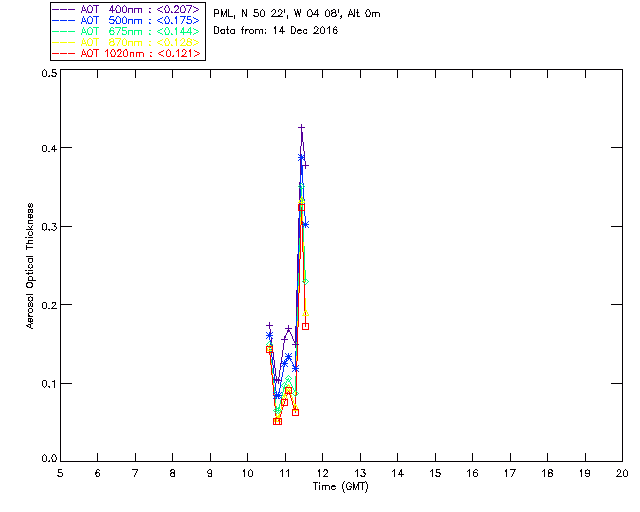Click the y-axis tick label 0.4
The height and width of the screenshot is (512, 640).
49,148
